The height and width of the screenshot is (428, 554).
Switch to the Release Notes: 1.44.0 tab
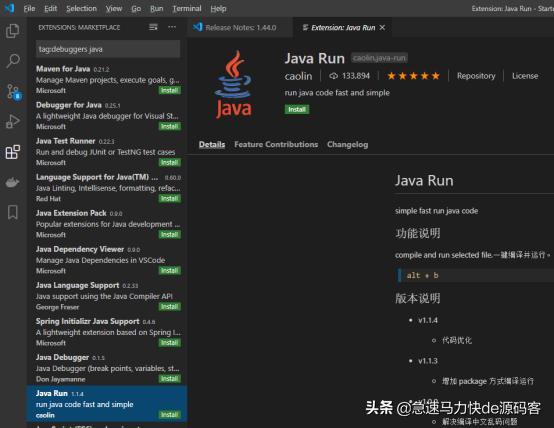click(240, 28)
